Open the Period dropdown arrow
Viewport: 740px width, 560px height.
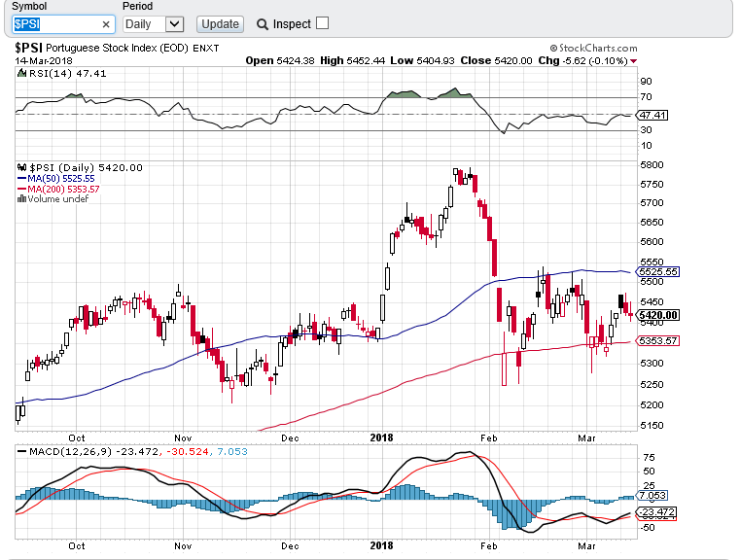(175, 23)
